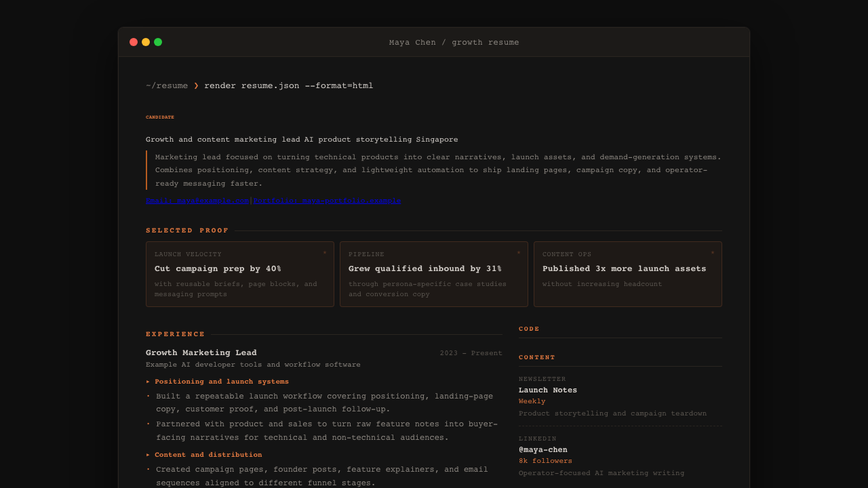Click the "Weekly" frequency label
Viewport: 868px width, 488px height.
(532, 401)
